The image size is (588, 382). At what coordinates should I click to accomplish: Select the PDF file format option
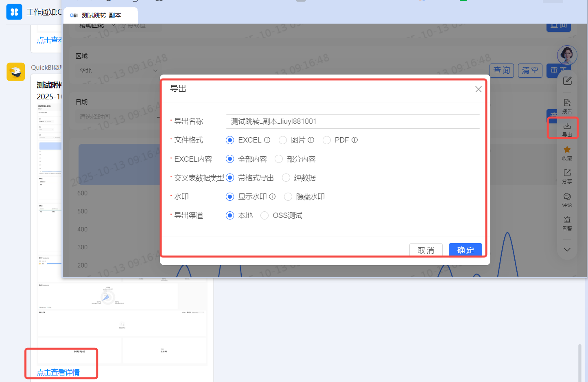coord(327,140)
